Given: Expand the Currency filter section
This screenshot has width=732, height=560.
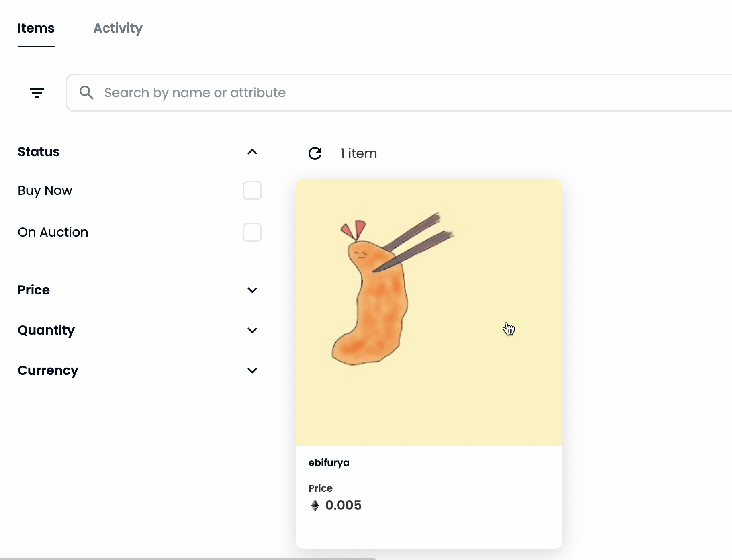Looking at the screenshot, I should pos(252,370).
